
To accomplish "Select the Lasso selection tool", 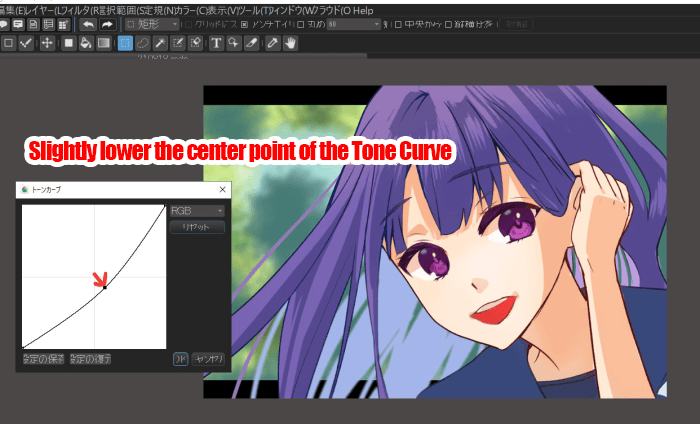I will [142, 43].
